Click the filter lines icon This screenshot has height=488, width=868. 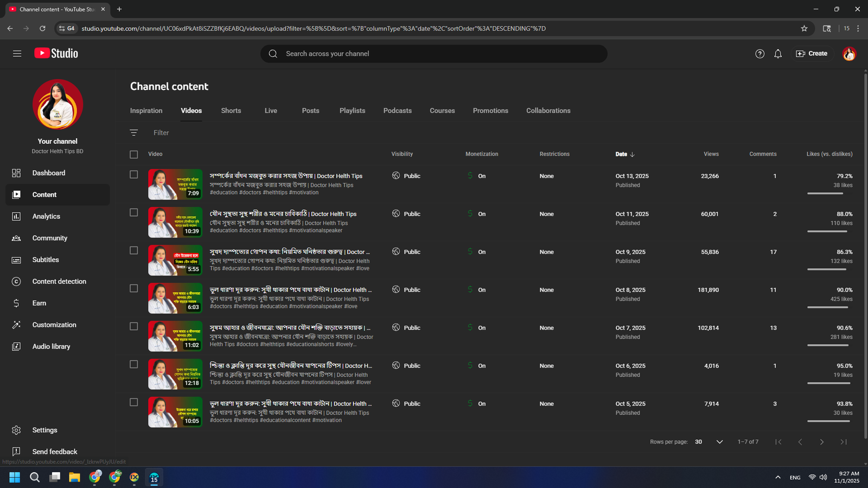134,133
